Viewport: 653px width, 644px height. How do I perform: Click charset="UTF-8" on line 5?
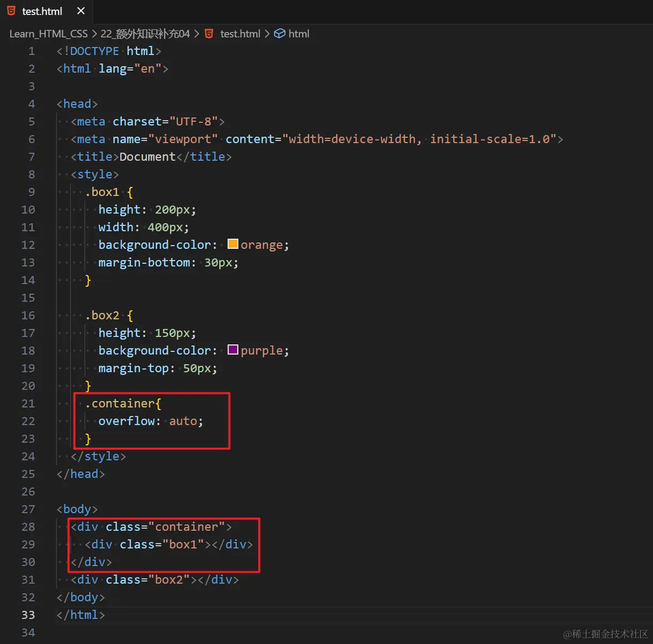pos(165,122)
